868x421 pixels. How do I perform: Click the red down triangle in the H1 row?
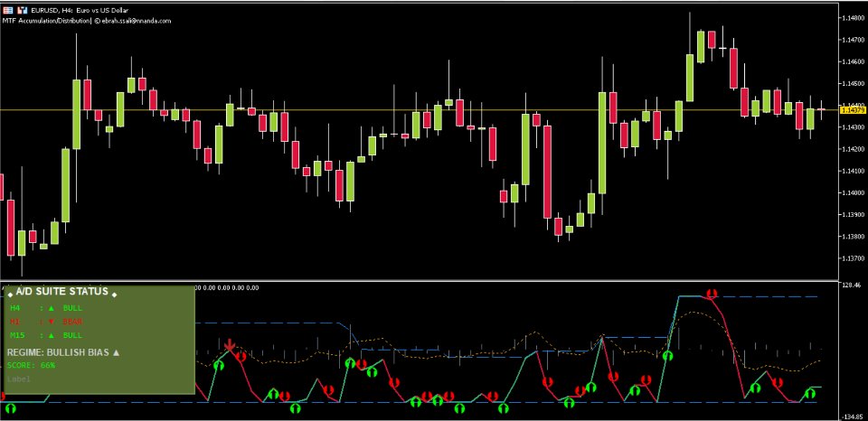coord(51,322)
